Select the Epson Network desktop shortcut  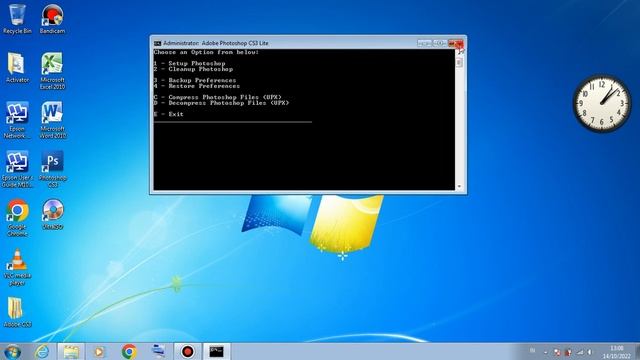coord(17,120)
